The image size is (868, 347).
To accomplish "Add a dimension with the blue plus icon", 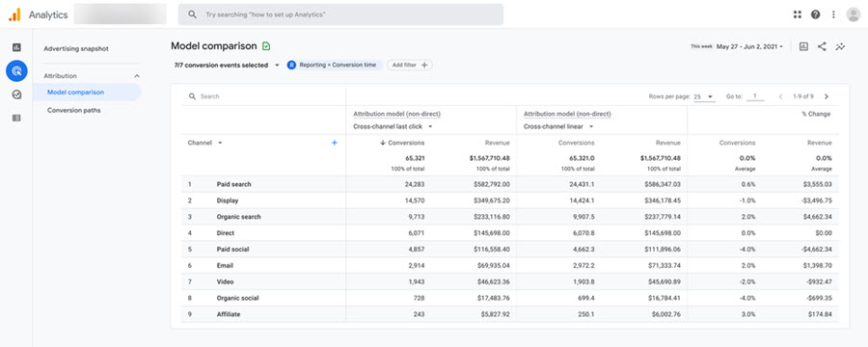I will tap(335, 143).
